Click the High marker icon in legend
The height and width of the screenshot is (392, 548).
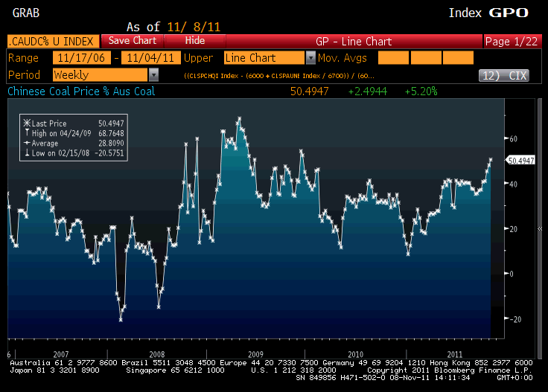pos(28,132)
